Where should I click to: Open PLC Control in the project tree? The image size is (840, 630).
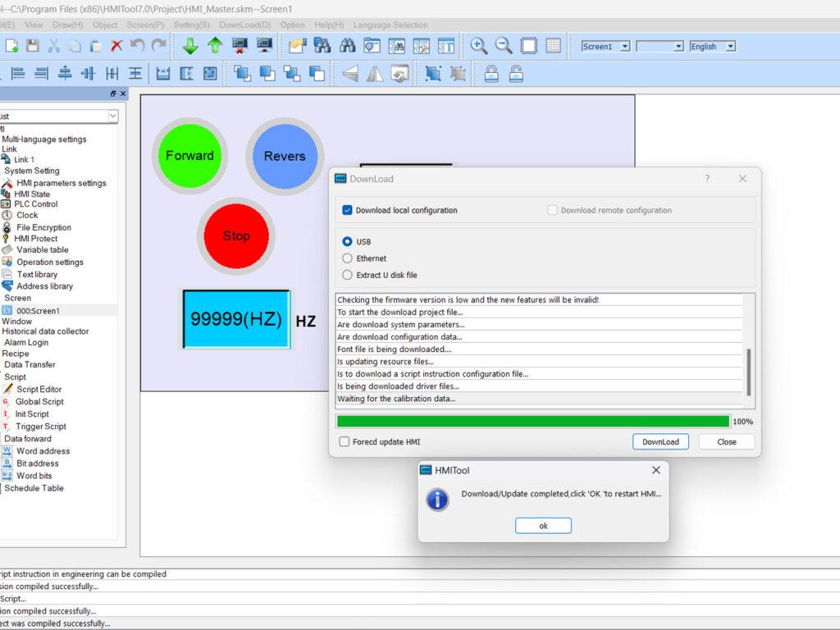click(x=35, y=203)
